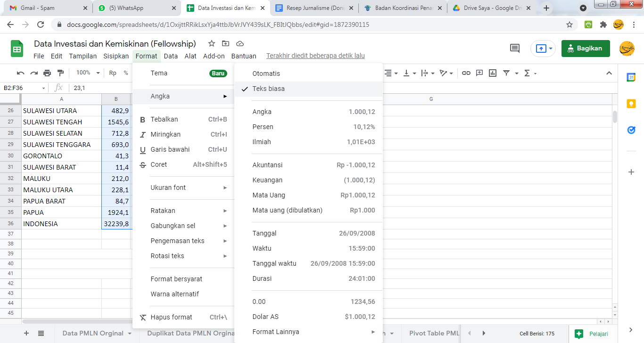Viewport: 644px width, 343px height.
Task: Open the last edited history link
Action: coord(315,56)
